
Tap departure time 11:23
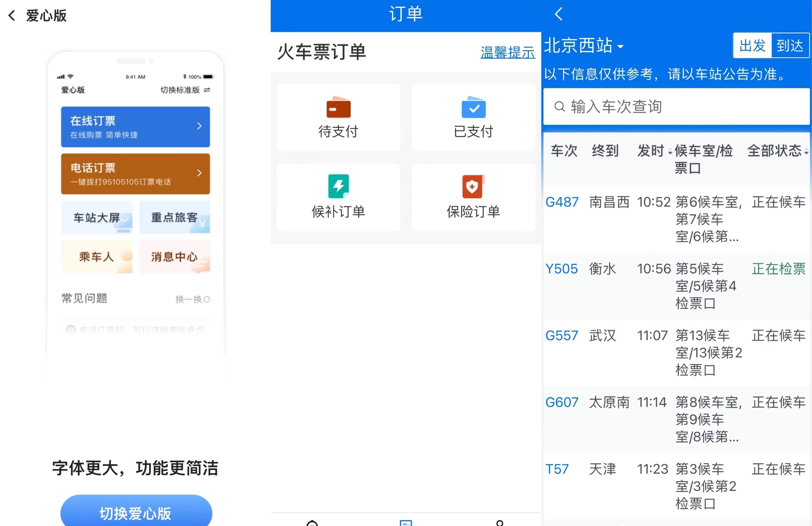(x=653, y=469)
